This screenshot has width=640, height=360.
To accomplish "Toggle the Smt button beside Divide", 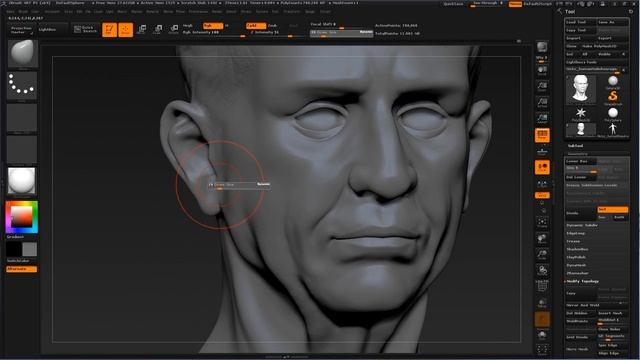I will (x=613, y=209).
